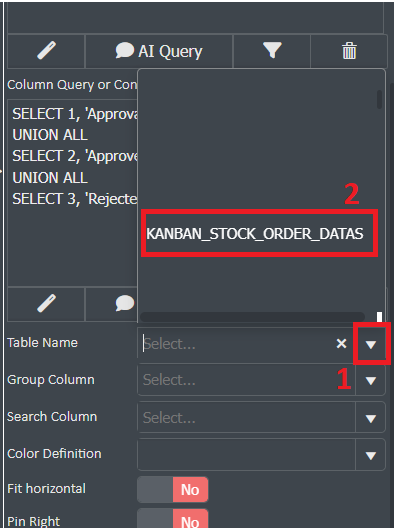The height and width of the screenshot is (530, 394).
Task: Click into the Table Name select field
Action: [237, 344]
